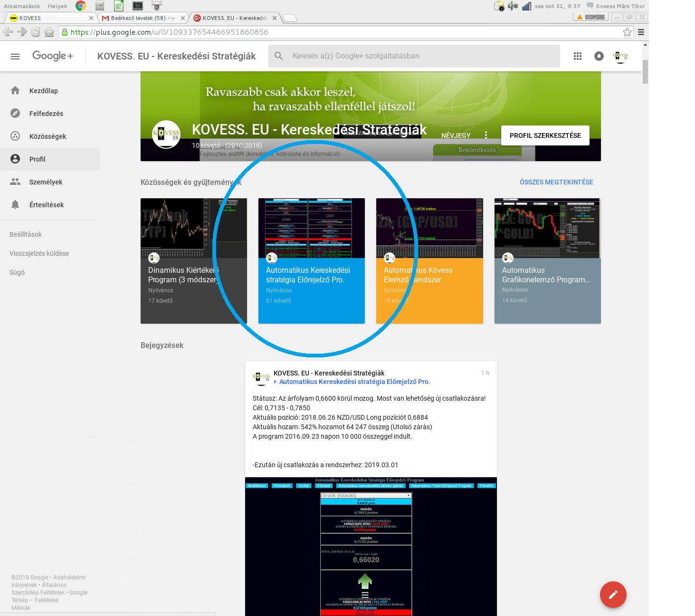Click Visszajelzés küldése link

[x=39, y=253]
